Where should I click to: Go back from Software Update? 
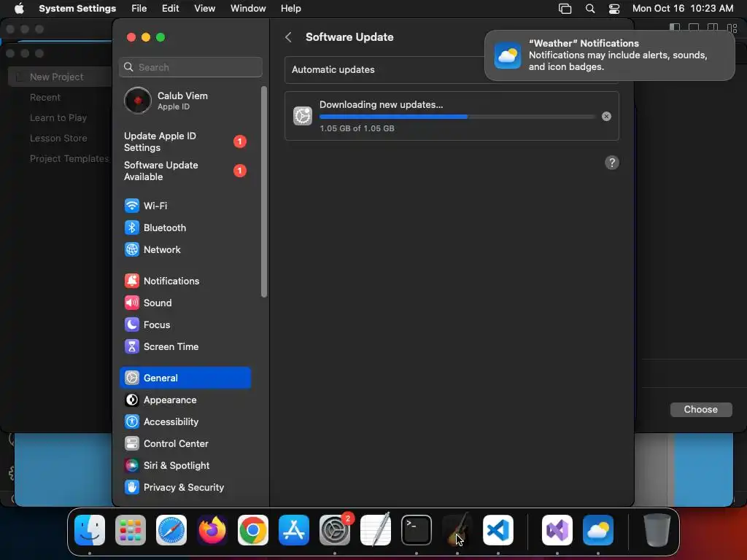(288, 37)
